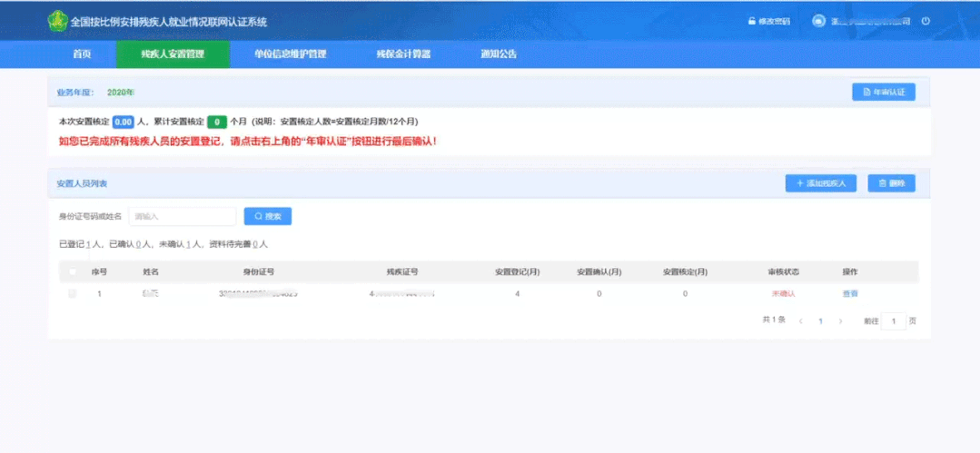Click the previous page arrow
Image resolution: width=980 pixels, height=453 pixels.
coord(800,321)
